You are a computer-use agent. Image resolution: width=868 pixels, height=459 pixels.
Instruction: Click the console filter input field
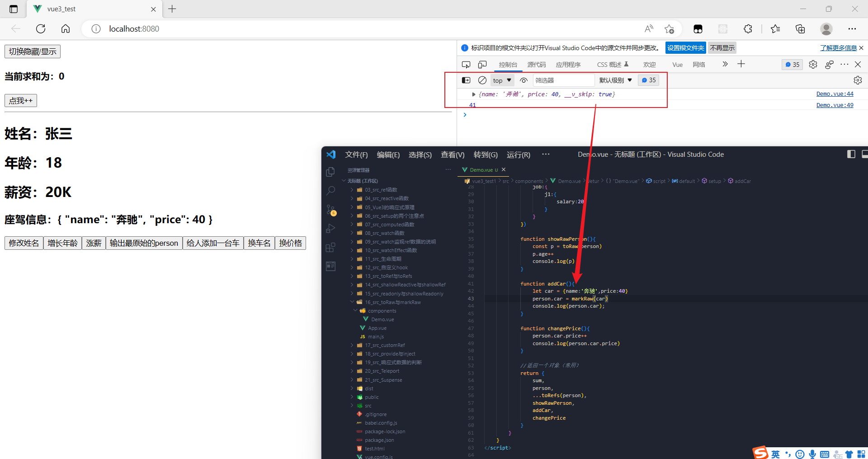563,80
